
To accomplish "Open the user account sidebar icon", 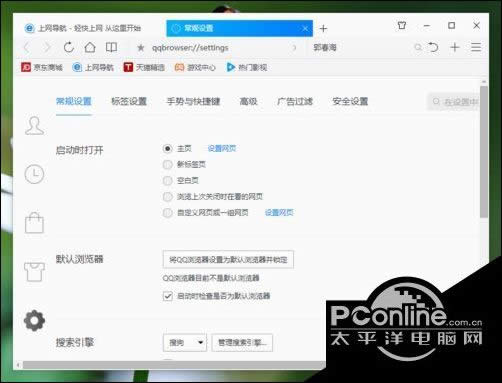I will pos(34,126).
